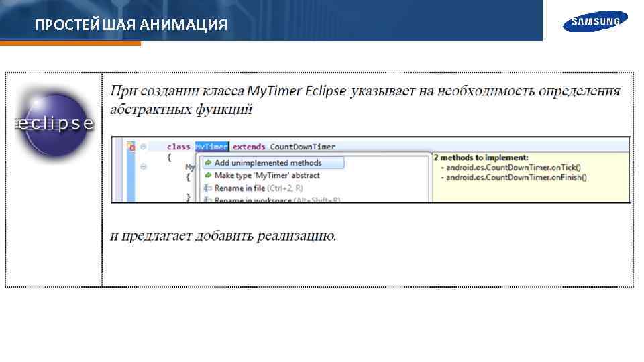Image resolution: width=644 pixels, height=362 pixels.
Task: Click 'android.os.CountDownTimer.onTick()' in the hint panel
Action: click(513, 168)
